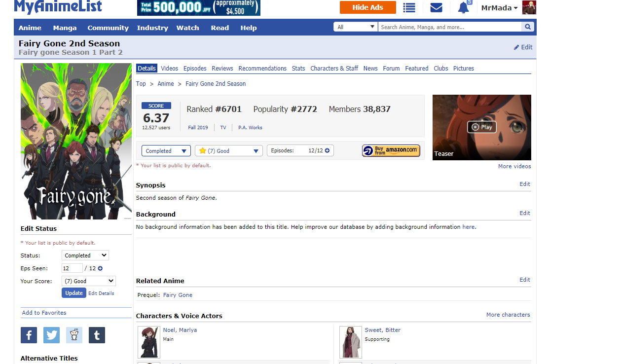Click More videos link
622x364 pixels.
click(514, 167)
